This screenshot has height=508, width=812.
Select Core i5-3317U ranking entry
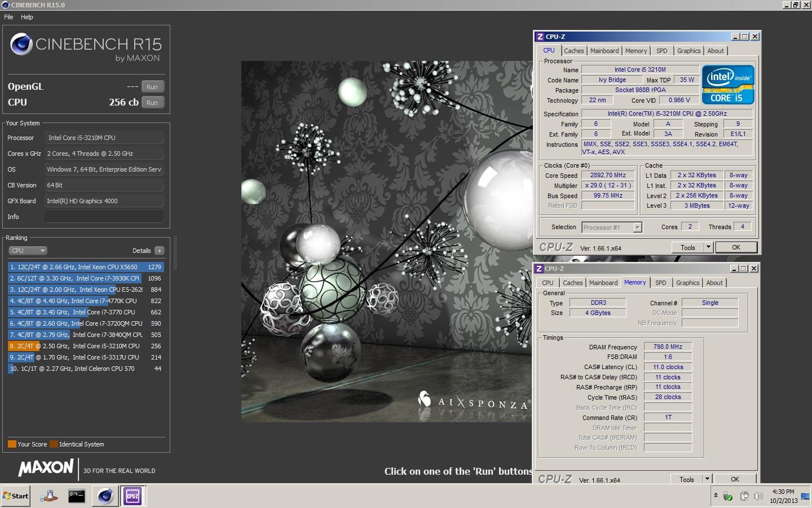tap(86, 357)
